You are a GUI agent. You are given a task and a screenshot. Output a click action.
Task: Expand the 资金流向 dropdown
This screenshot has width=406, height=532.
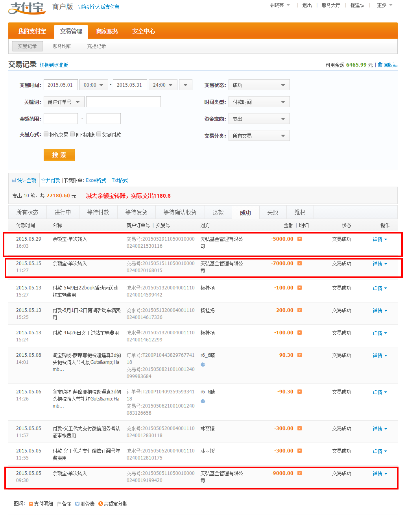[x=259, y=119]
